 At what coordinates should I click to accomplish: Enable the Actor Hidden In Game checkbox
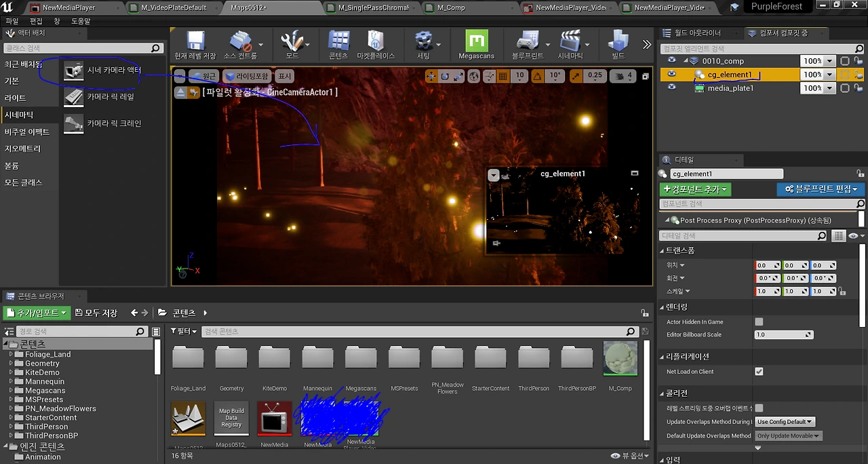coord(759,322)
